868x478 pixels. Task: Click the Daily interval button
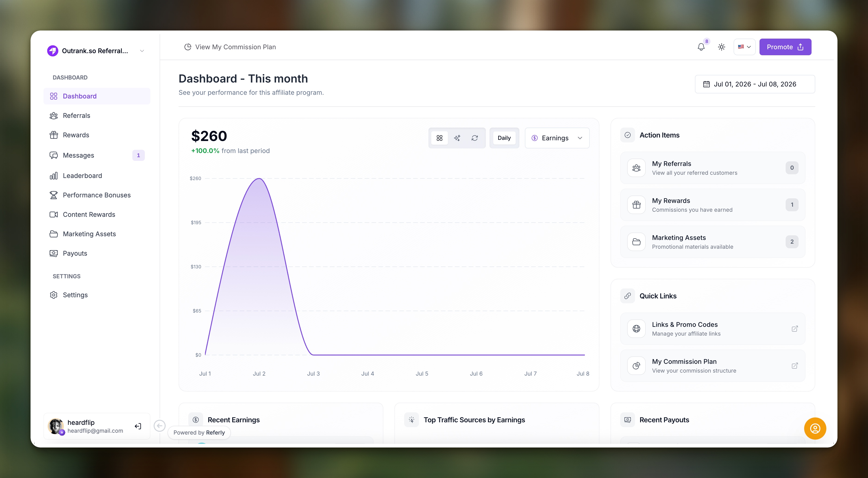(504, 138)
